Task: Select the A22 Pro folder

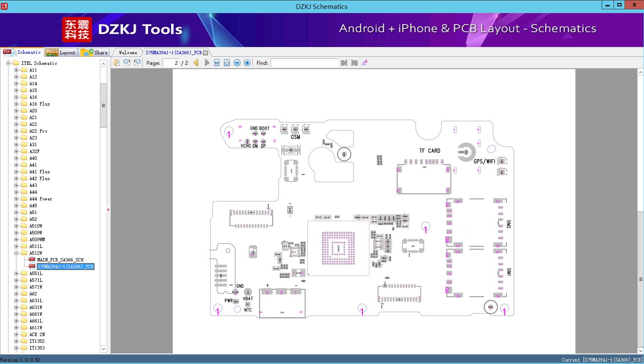Action: (x=38, y=131)
